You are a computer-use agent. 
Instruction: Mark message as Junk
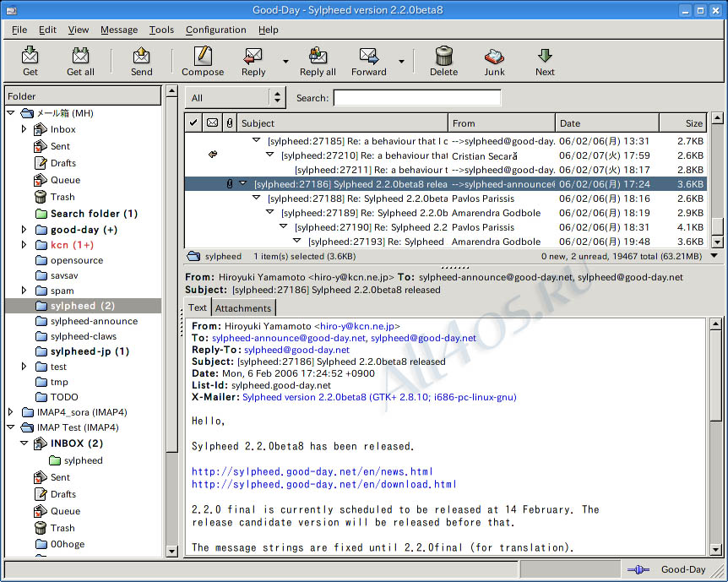[x=494, y=57]
